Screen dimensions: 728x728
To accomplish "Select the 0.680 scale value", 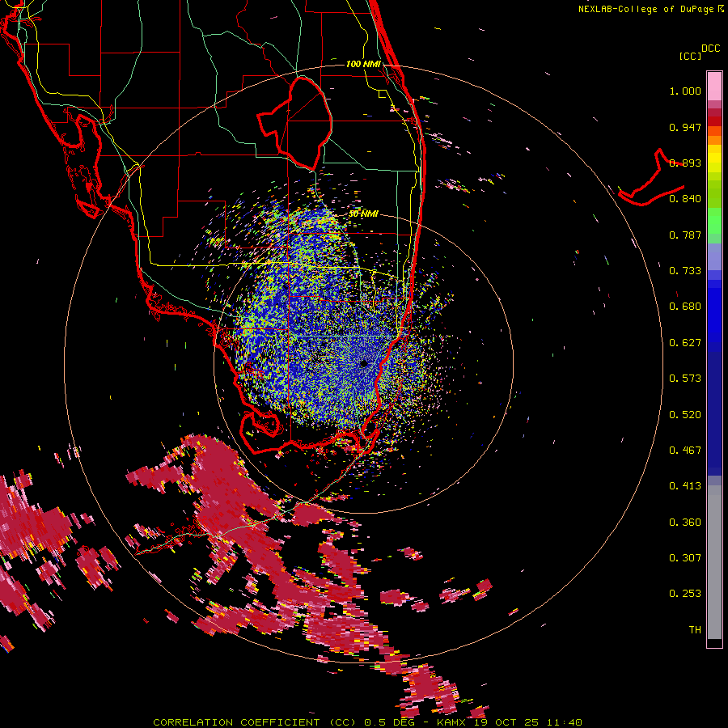I will [x=685, y=307].
